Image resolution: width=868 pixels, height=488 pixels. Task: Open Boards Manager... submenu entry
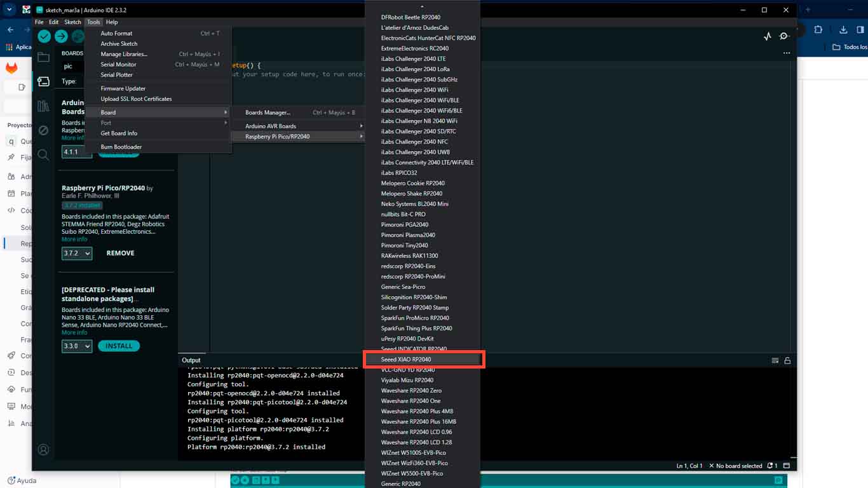pos(297,112)
